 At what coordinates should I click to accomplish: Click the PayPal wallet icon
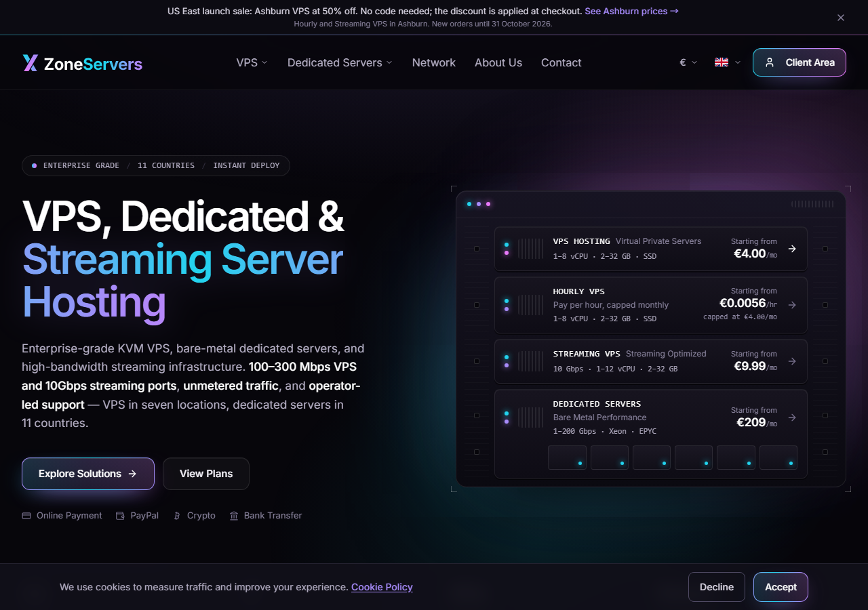120,516
